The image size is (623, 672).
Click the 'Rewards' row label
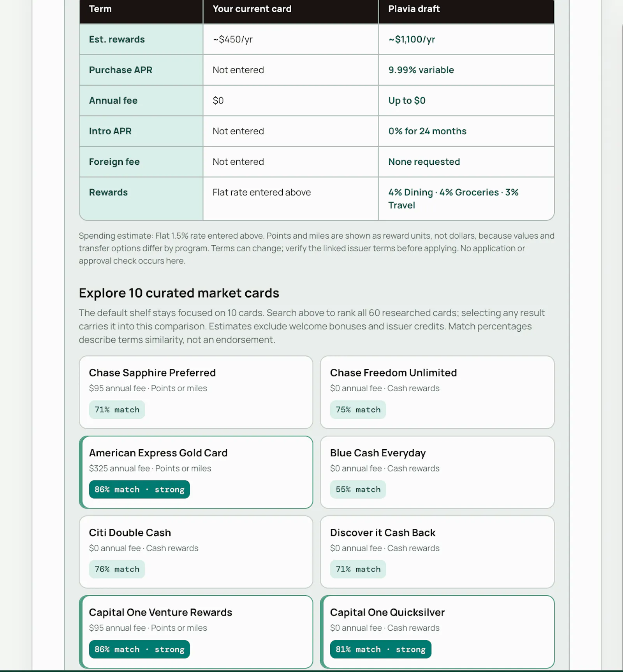pos(141,199)
